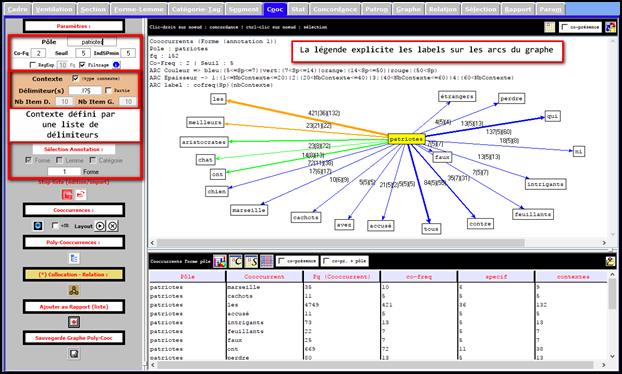Enable the Filtrage checkbox
Screen dimensions: 622x374
[82, 65]
